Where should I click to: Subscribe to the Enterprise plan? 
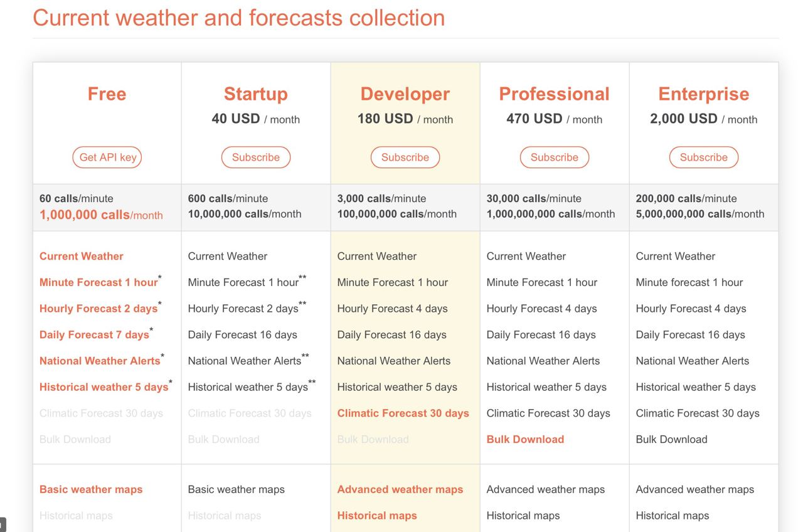(x=704, y=157)
